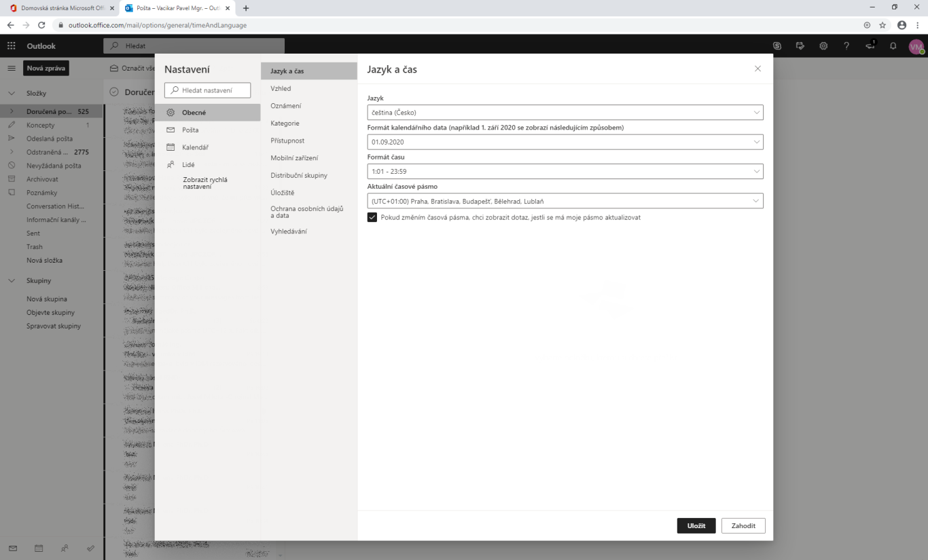Screen dimensions: 928x560
Task: Close the settings dialog with X
Action: pyautogui.click(x=757, y=69)
